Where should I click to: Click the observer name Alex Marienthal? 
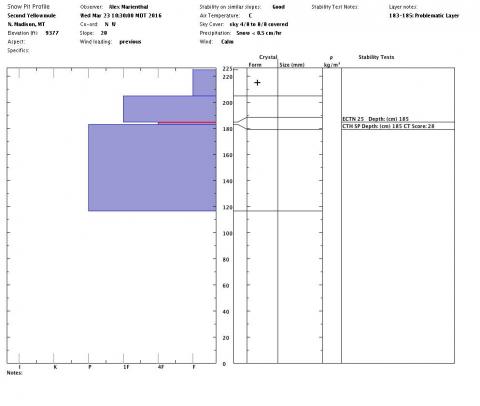pos(128,7)
